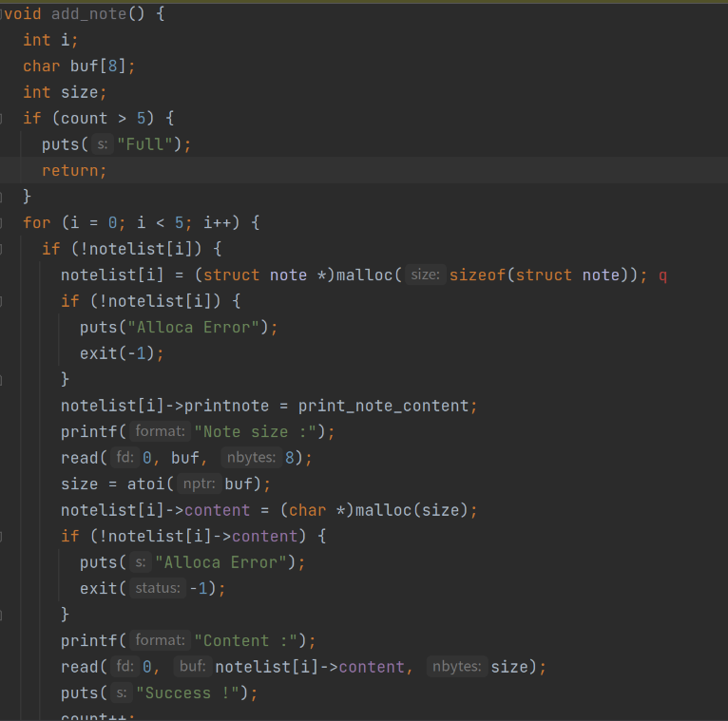
Task: Click the sizeof keyword in malloc call
Action: click(478, 275)
